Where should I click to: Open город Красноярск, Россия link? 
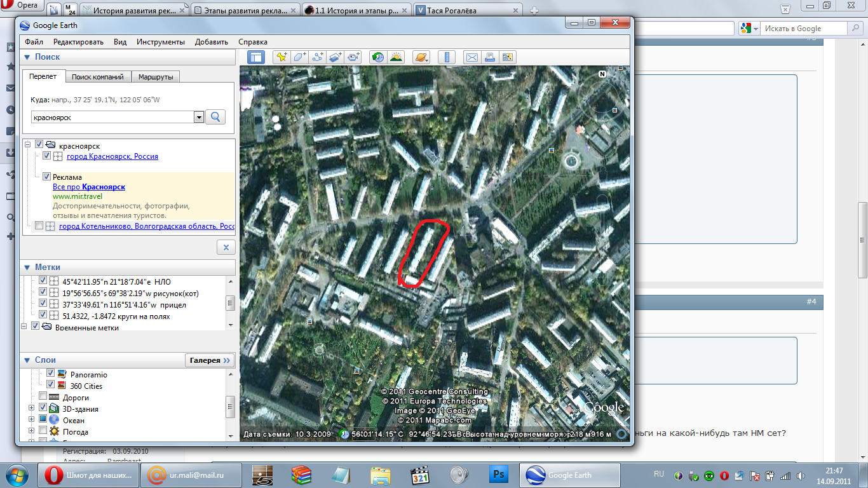pos(112,156)
